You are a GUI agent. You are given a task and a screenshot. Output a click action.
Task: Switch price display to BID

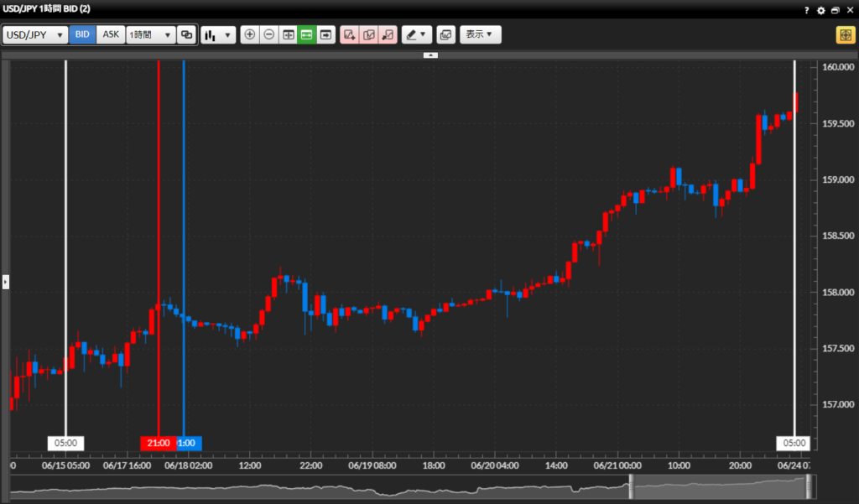(x=82, y=35)
